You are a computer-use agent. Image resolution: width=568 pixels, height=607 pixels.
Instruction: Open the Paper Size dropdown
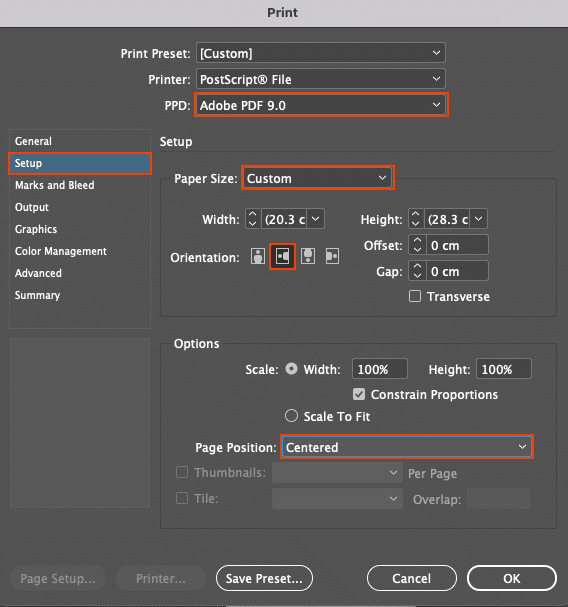[x=318, y=178]
